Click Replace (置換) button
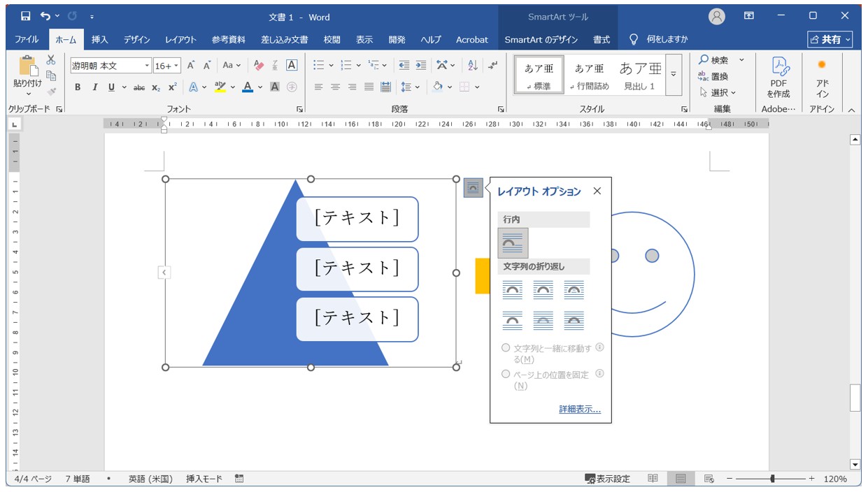Viewport: 868px width, 492px height. tap(714, 76)
